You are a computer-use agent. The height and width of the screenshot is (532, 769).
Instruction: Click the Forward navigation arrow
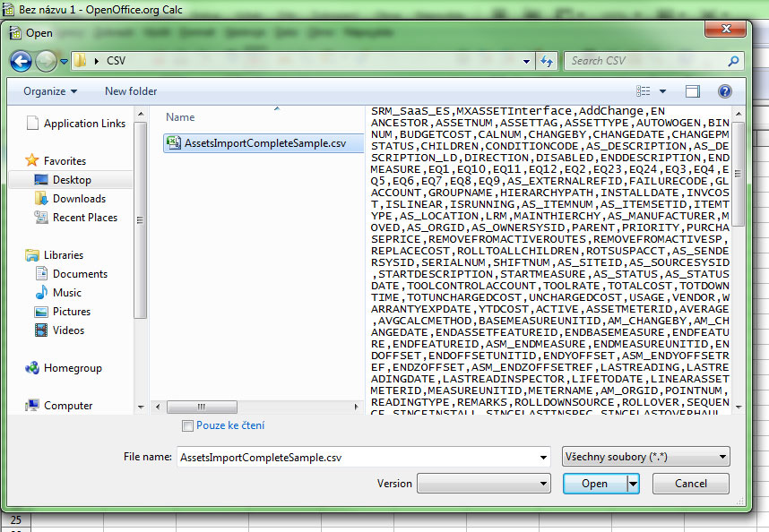[46, 62]
